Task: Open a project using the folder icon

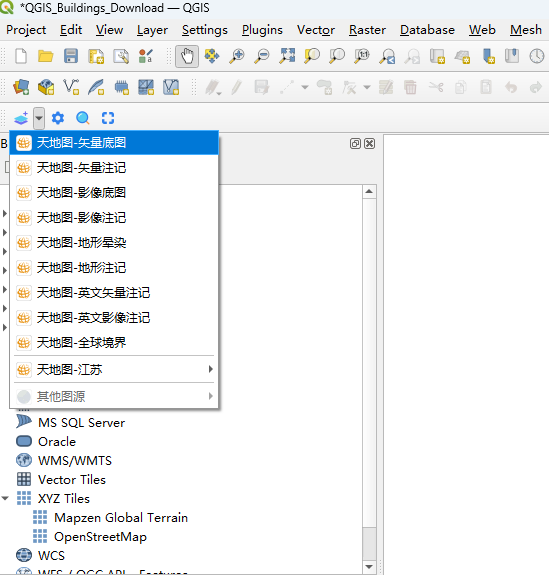Action: pos(46,56)
